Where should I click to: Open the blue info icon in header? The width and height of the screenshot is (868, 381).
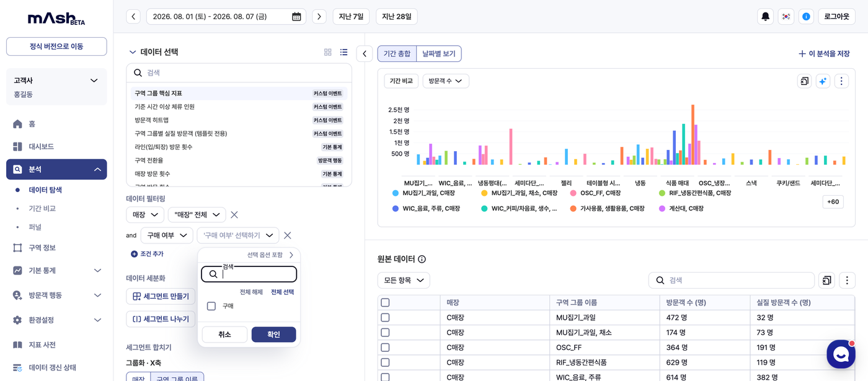(x=806, y=17)
